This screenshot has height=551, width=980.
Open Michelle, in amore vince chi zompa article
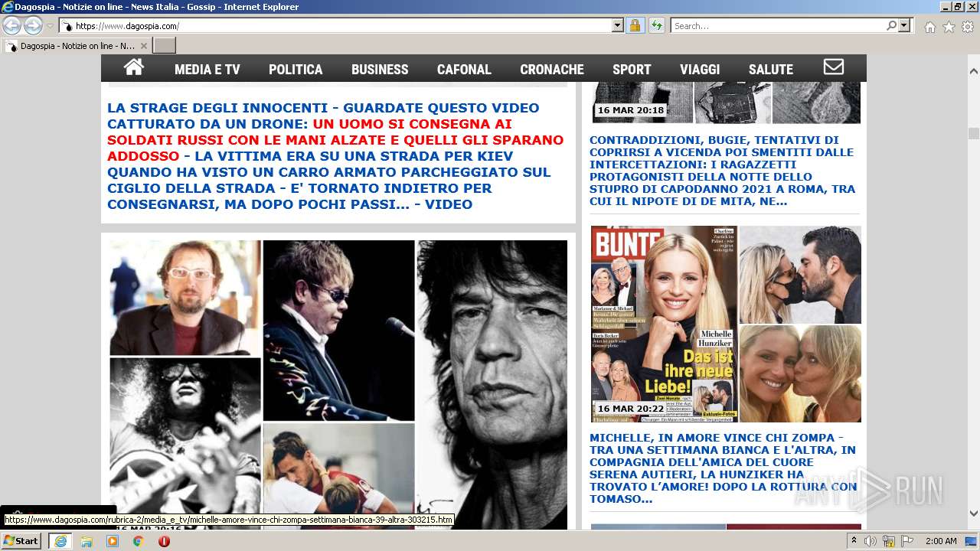(723, 468)
